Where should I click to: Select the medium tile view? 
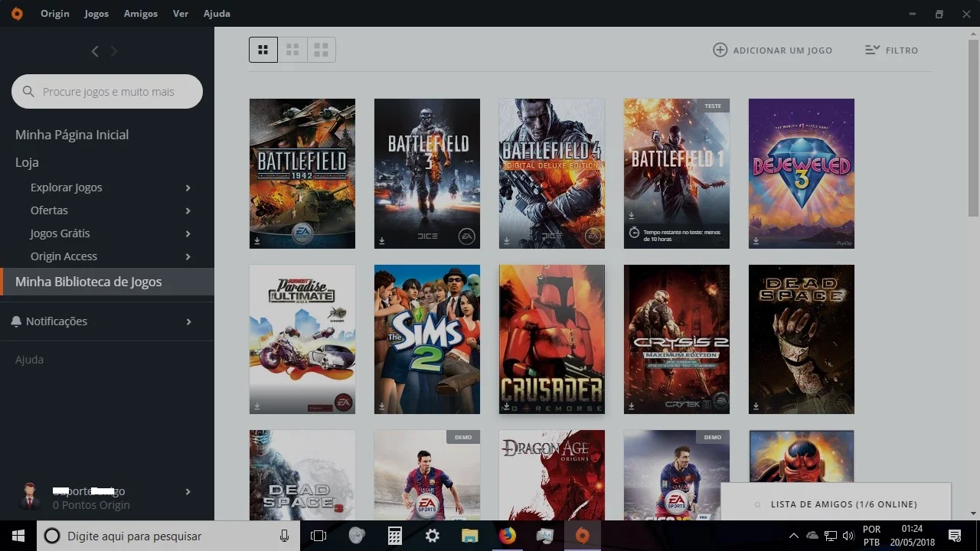pyautogui.click(x=292, y=50)
